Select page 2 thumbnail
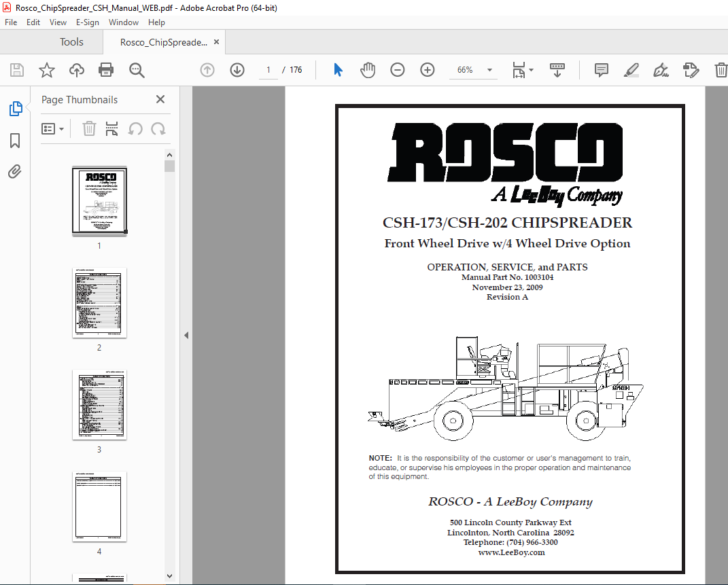Screen dimensions: 728x585 (99, 302)
